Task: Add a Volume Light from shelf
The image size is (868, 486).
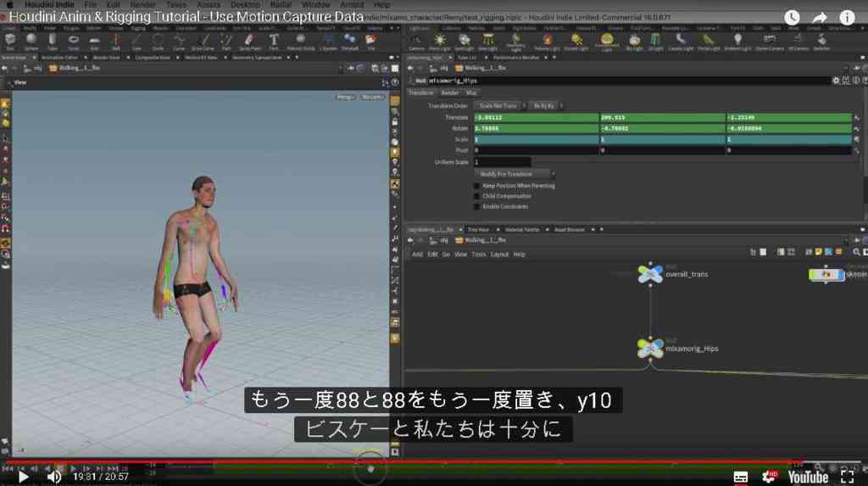Action: pos(547,42)
